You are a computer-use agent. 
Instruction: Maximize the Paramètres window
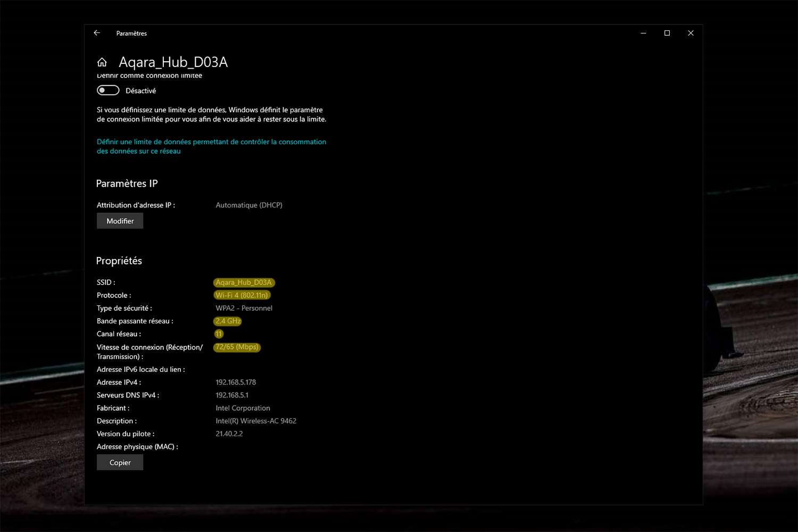pyautogui.click(x=667, y=33)
